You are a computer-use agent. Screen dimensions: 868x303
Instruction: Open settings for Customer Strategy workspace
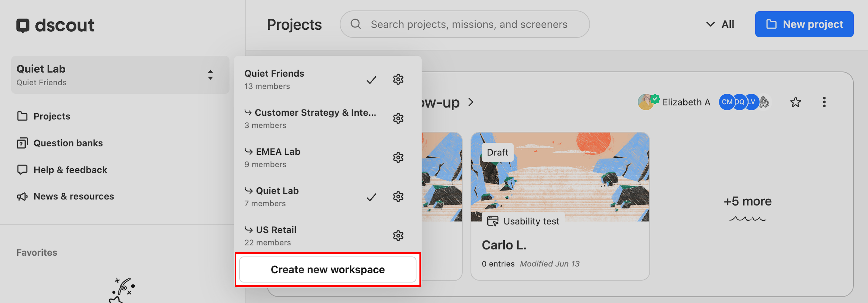pos(398,118)
